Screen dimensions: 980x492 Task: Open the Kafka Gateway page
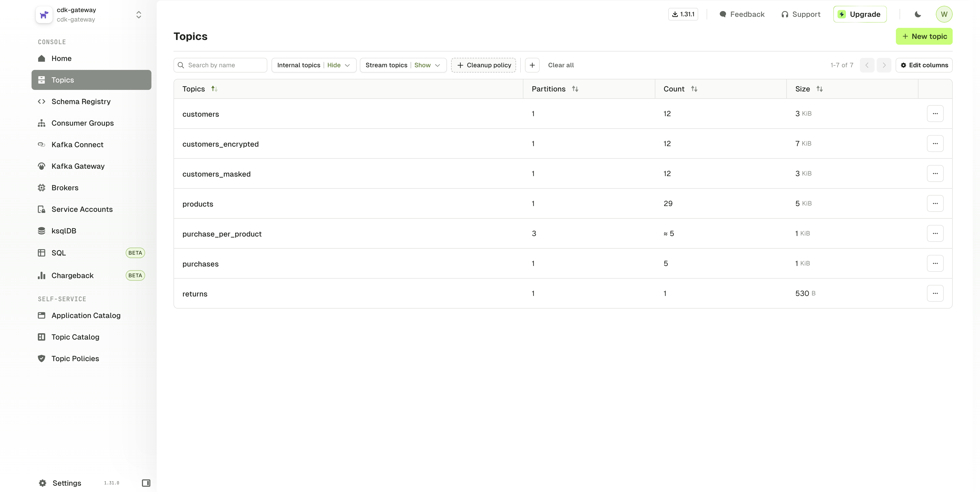78,166
